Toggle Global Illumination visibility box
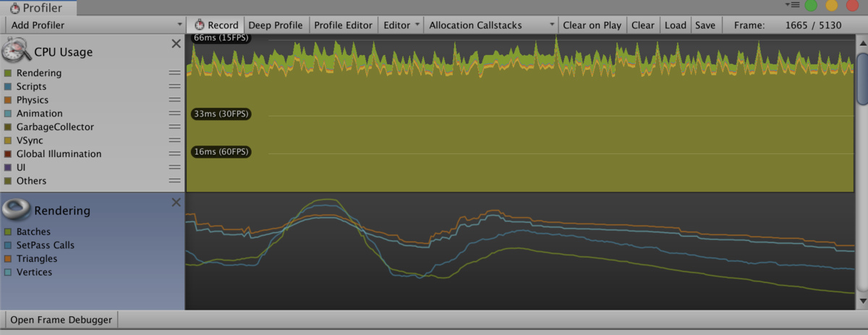Image resolution: width=868 pixels, height=335 pixels. [x=8, y=153]
